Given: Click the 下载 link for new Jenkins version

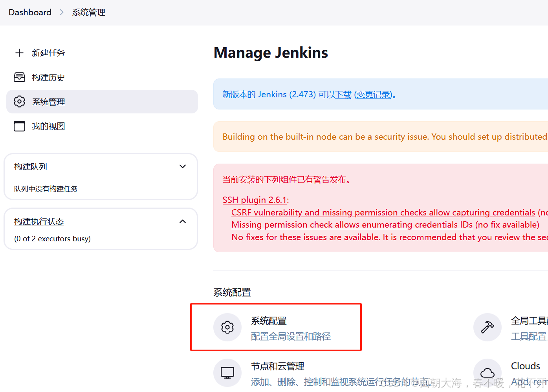Looking at the screenshot, I should 343,95.
